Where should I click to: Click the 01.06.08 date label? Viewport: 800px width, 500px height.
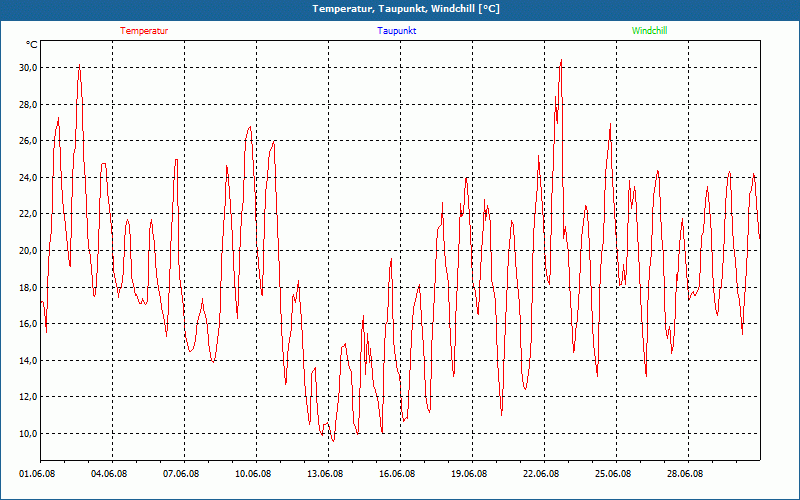pos(37,474)
